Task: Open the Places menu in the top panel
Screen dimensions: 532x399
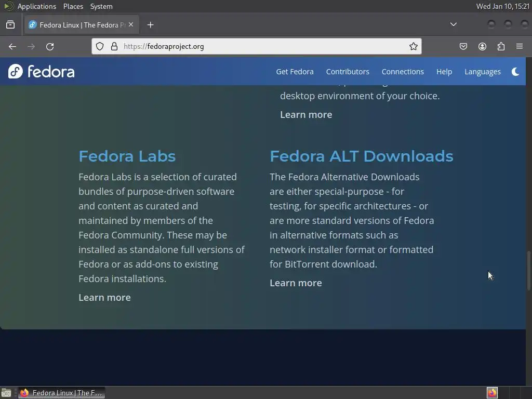Action: (73, 6)
